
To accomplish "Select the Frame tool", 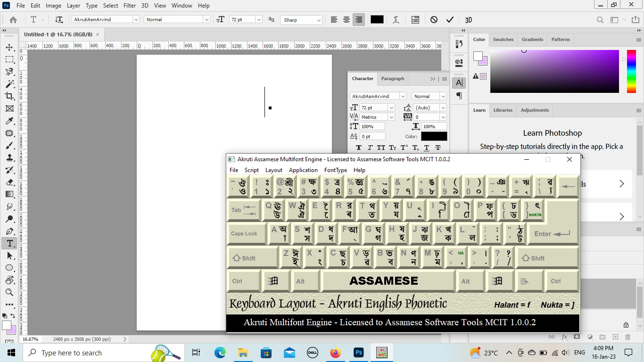I will pos(9,108).
